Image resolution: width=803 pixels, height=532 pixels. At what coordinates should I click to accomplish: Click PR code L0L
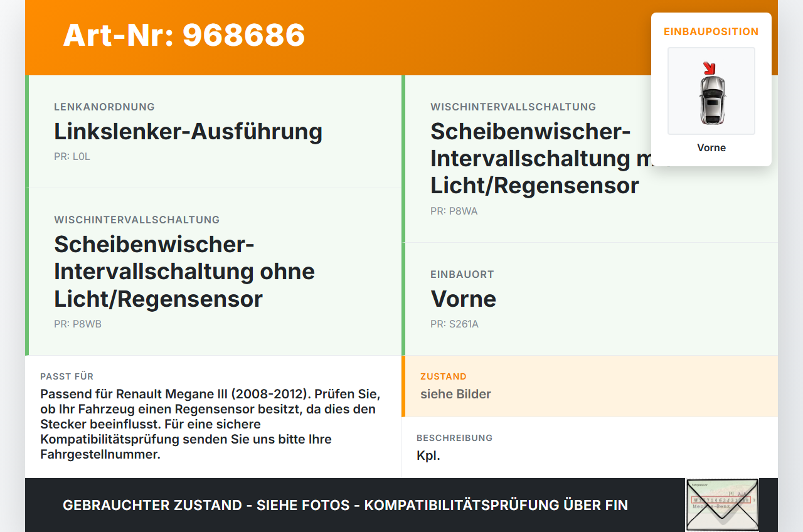click(x=72, y=157)
